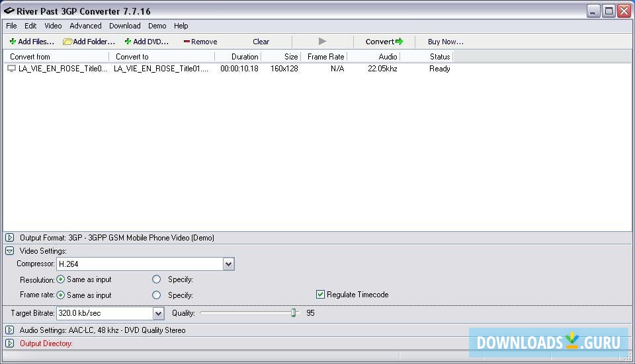Click the Add Files toolbar button

coord(32,42)
